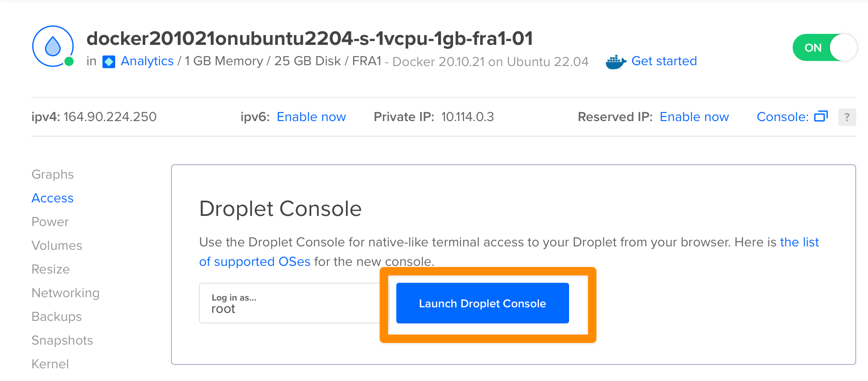Enable Reserved IP via Enable now
The width and height of the screenshot is (868, 381).
(x=694, y=117)
